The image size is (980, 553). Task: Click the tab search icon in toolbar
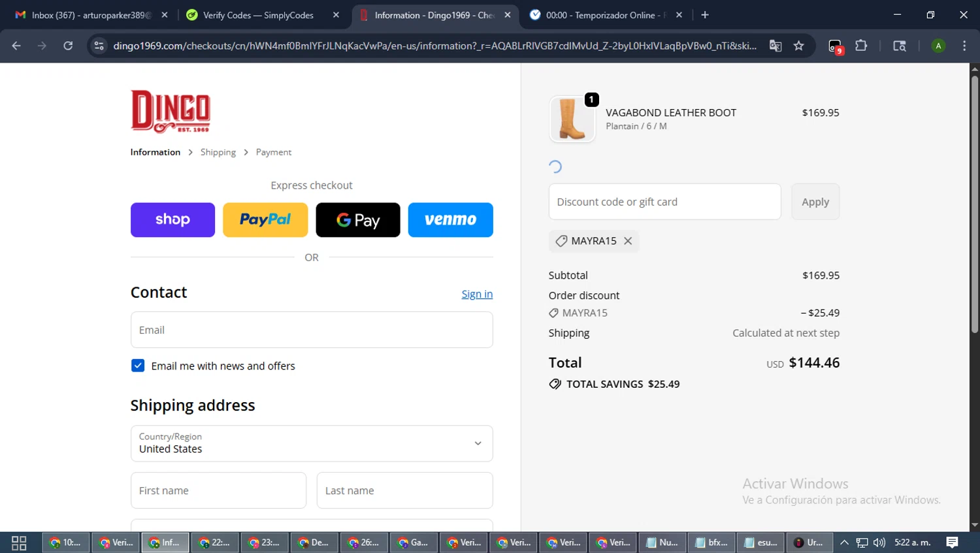click(900, 46)
